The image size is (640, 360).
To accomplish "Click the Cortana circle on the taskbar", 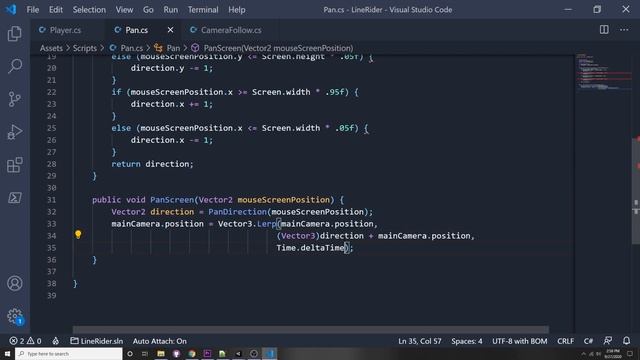I will tap(130, 353).
